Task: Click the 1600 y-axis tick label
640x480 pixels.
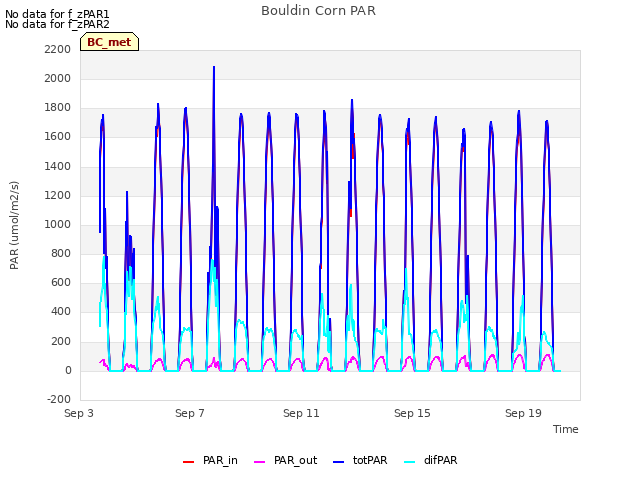Action: pyautogui.click(x=58, y=137)
